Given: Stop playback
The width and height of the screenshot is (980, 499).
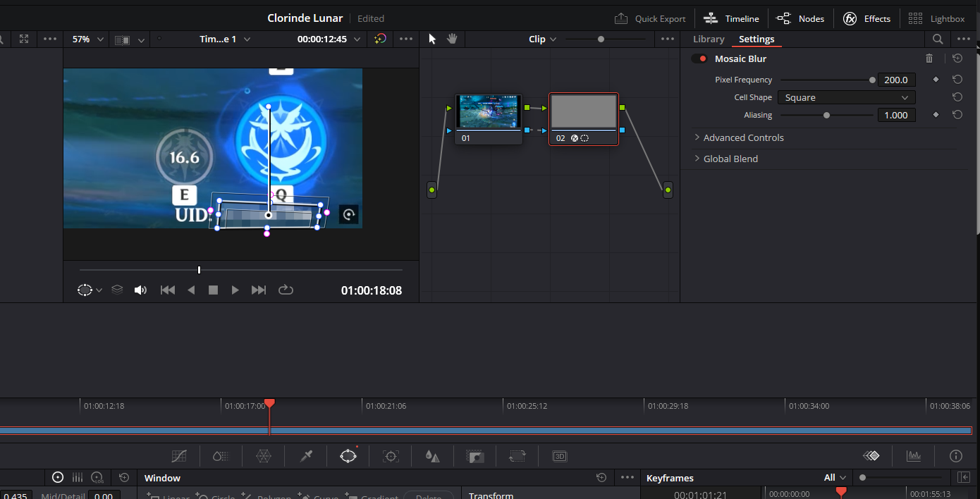Looking at the screenshot, I should coord(213,290).
